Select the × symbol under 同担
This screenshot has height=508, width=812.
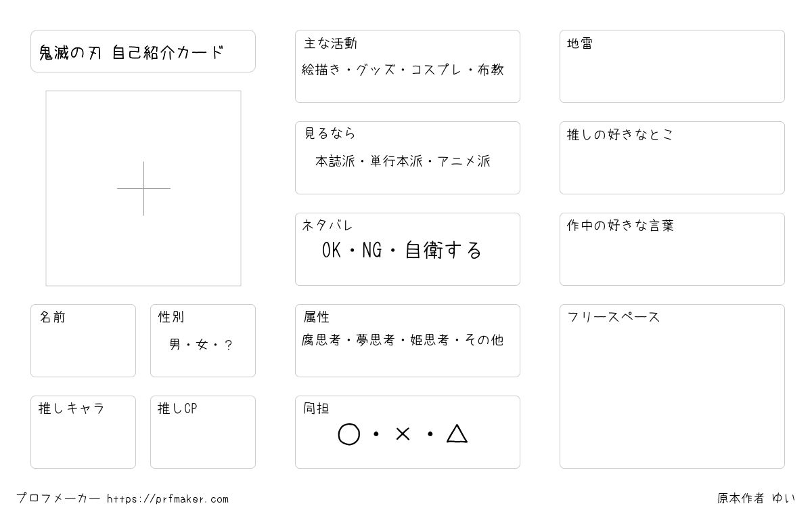tap(403, 434)
